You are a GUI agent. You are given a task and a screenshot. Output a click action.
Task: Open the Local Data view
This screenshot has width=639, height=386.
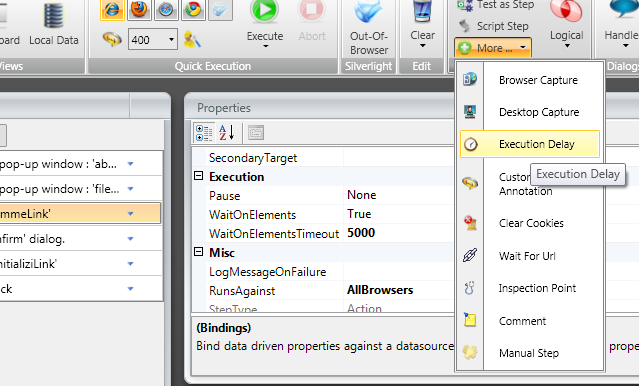coord(54,23)
